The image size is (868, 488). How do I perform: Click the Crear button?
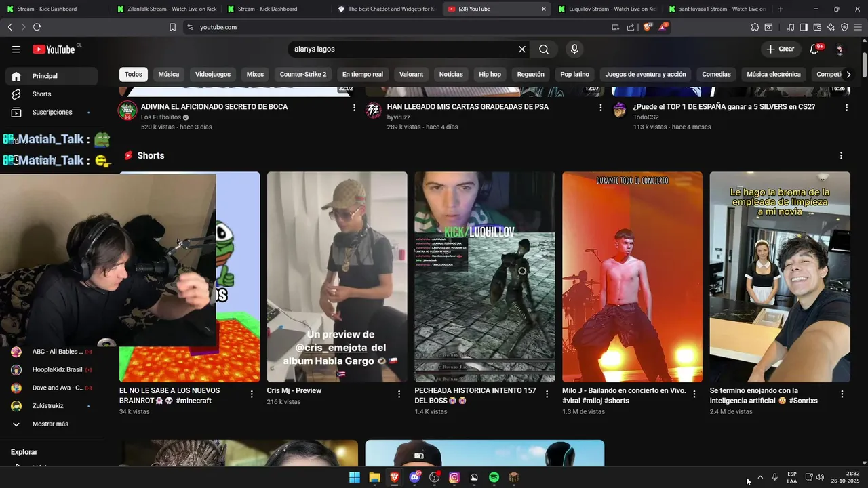coord(781,49)
